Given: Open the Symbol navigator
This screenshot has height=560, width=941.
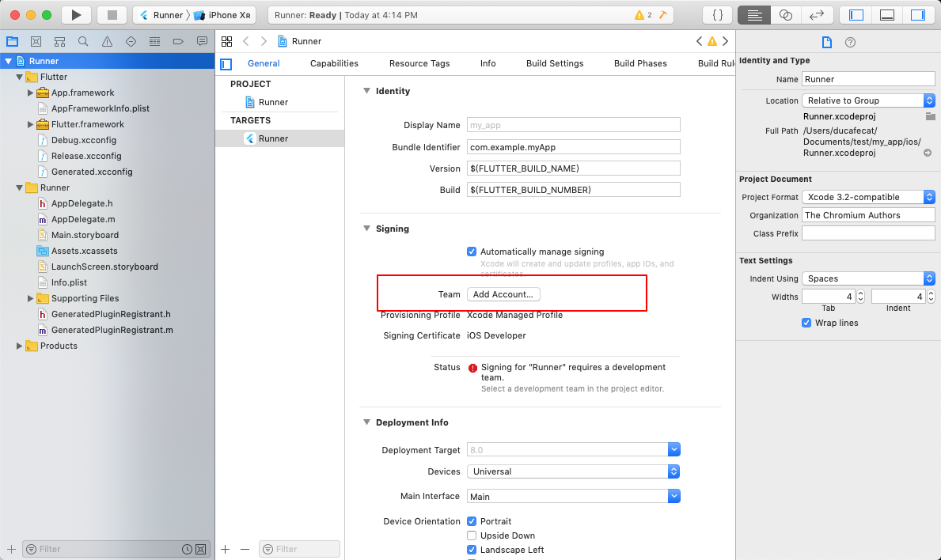Looking at the screenshot, I should click(59, 41).
